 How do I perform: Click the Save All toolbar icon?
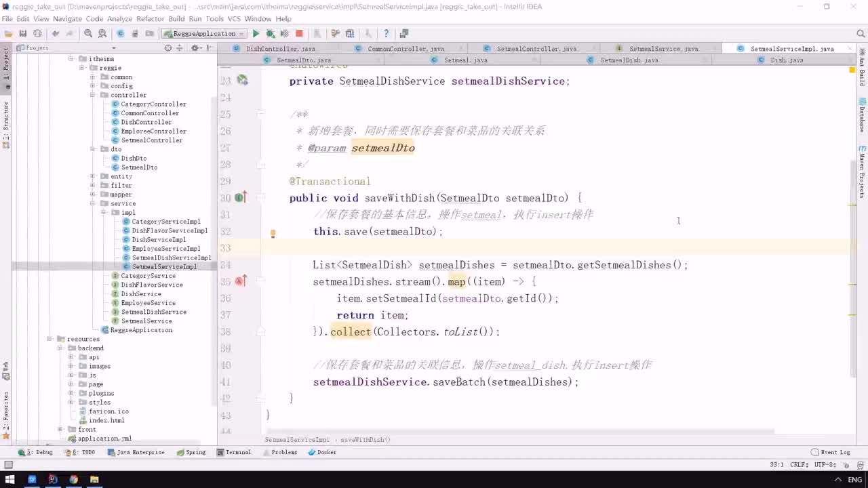click(x=22, y=33)
